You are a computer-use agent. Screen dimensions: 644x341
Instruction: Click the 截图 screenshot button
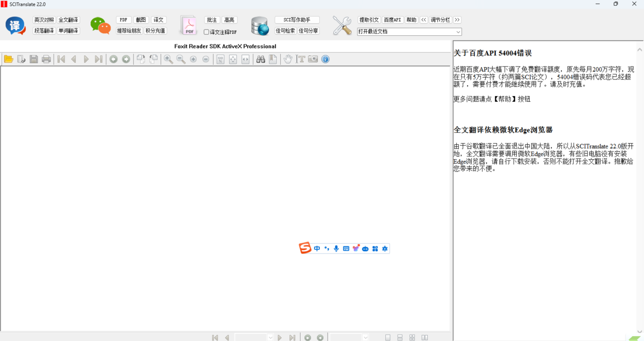click(141, 20)
